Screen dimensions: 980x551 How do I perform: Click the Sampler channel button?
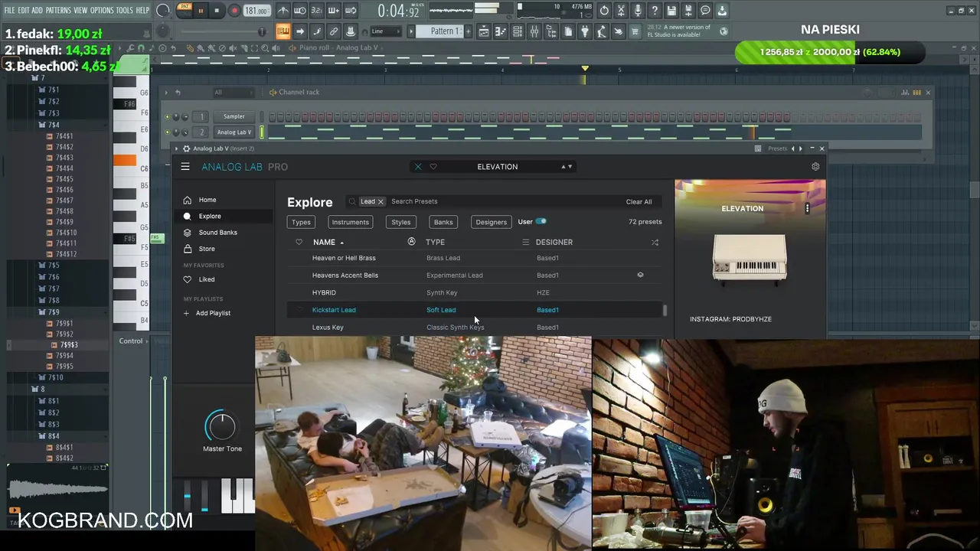[234, 116]
